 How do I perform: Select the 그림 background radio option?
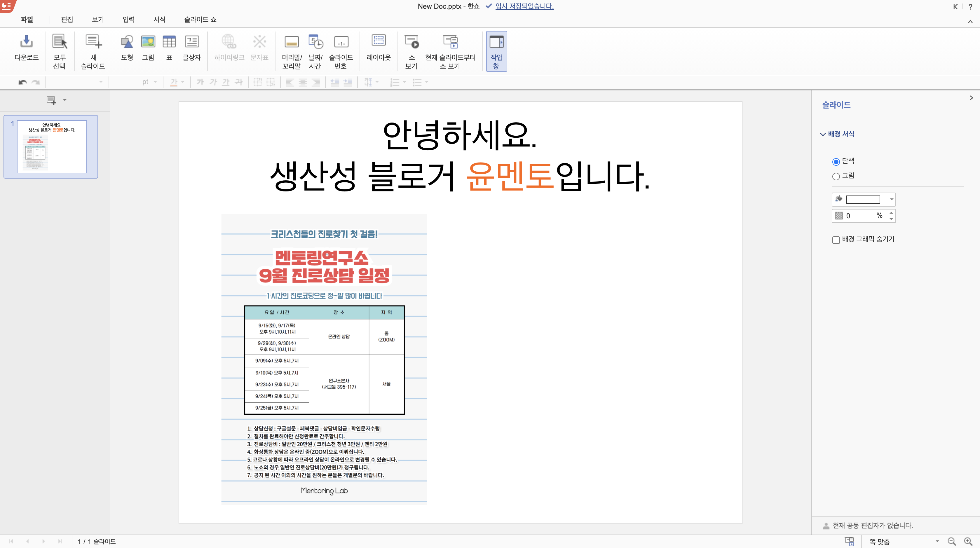836,176
